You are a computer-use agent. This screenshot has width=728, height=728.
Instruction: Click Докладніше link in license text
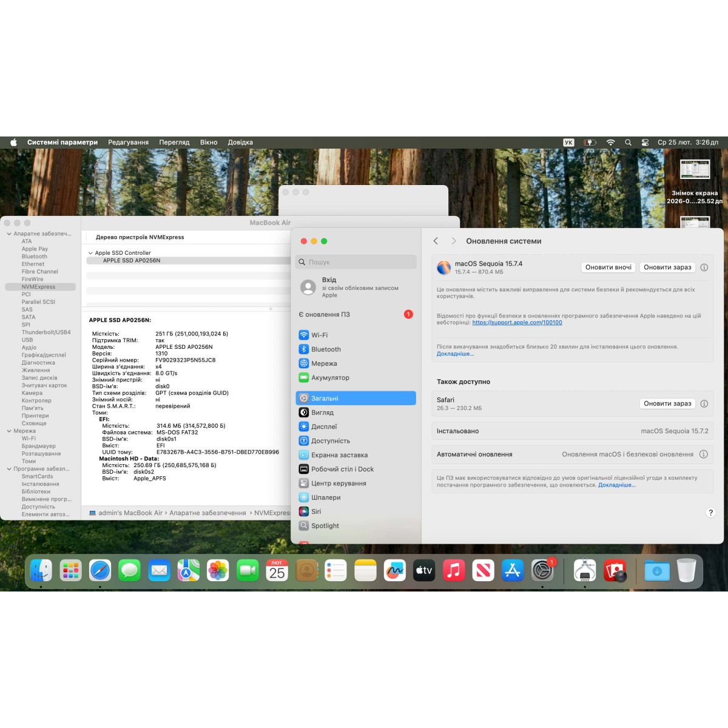coord(617,485)
